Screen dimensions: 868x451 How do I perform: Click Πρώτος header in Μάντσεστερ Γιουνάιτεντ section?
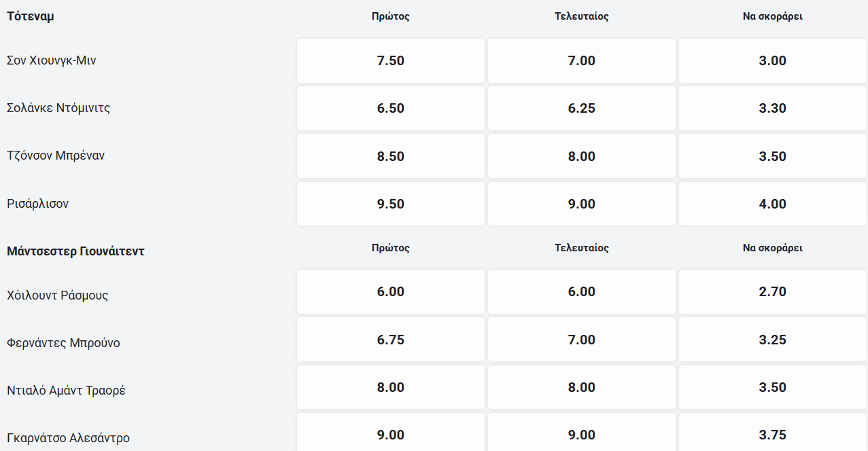(x=391, y=248)
